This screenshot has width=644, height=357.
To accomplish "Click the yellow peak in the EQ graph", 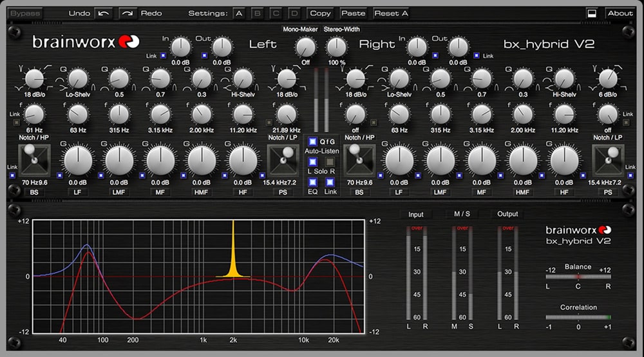I will pyautogui.click(x=233, y=251).
